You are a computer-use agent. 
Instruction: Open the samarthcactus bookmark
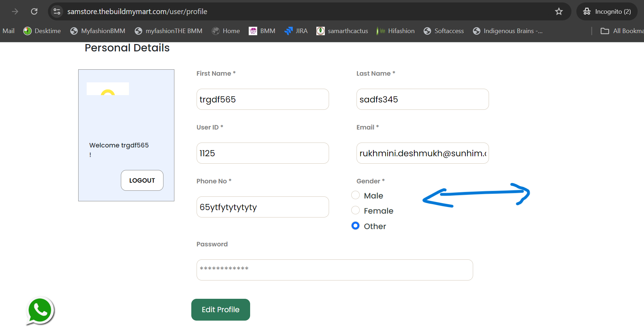[x=342, y=31]
